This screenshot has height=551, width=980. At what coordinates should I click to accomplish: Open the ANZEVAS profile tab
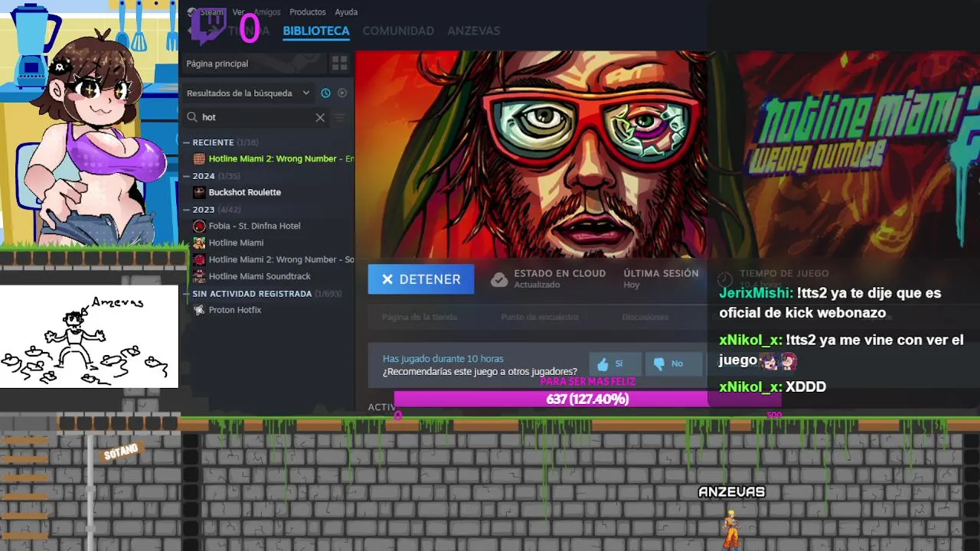pyautogui.click(x=473, y=31)
